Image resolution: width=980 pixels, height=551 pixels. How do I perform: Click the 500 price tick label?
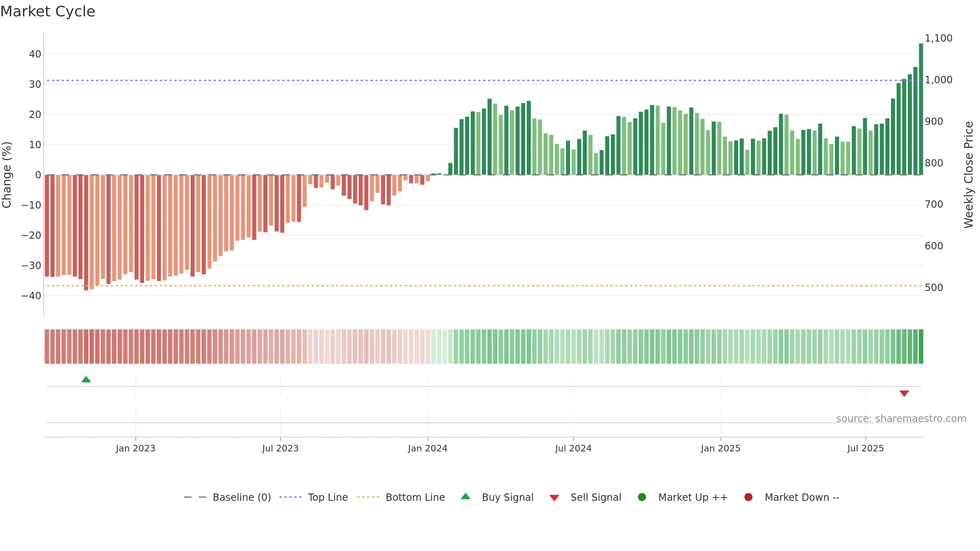[934, 288]
